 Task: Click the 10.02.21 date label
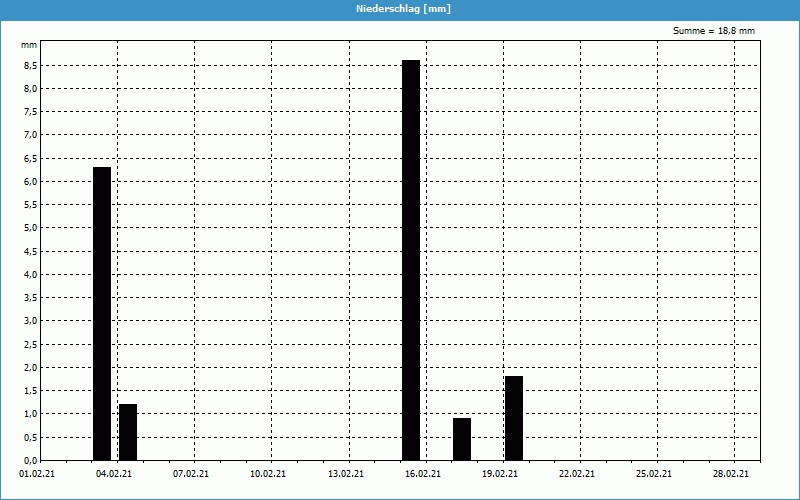(x=268, y=475)
